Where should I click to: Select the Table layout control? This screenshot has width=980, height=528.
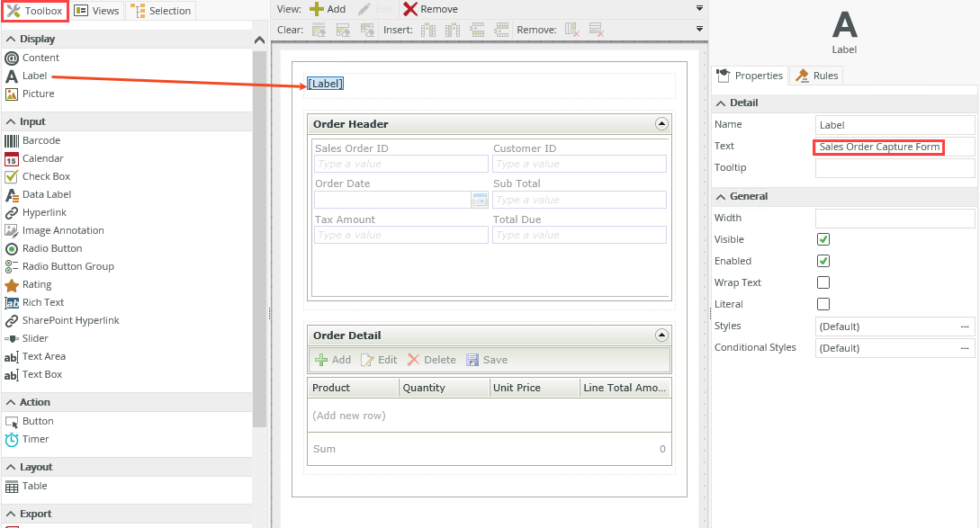click(x=12, y=486)
